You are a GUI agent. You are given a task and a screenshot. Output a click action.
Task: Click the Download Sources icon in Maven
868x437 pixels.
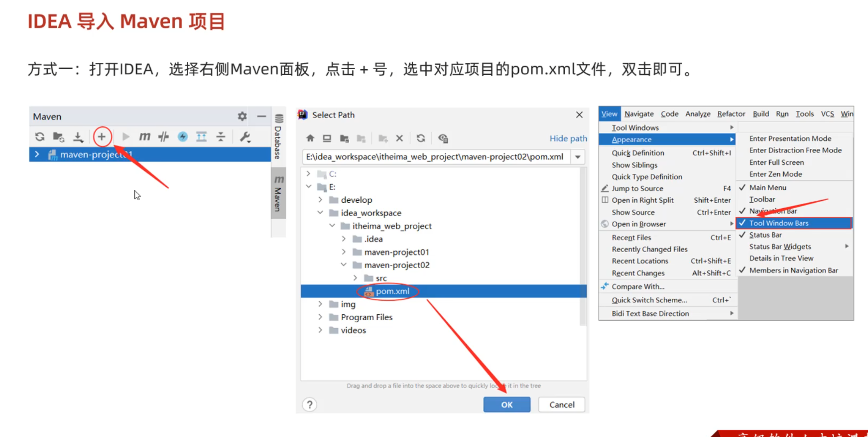click(78, 137)
